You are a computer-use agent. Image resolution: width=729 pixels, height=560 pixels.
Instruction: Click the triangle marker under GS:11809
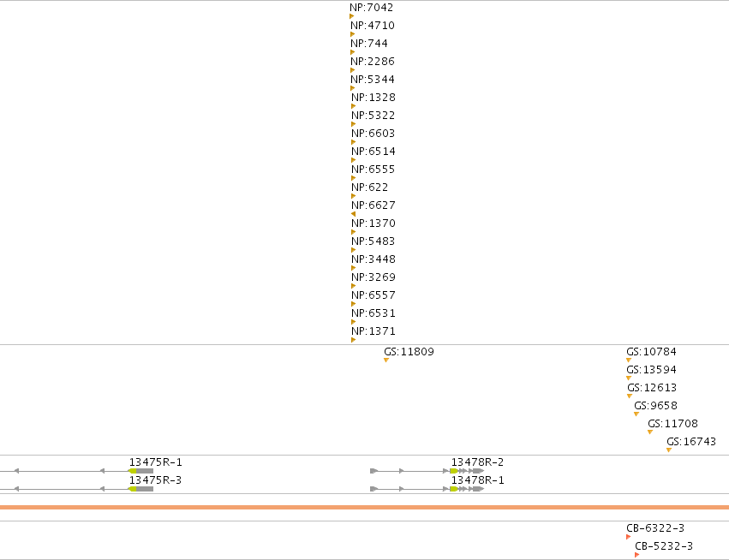[x=385, y=360]
